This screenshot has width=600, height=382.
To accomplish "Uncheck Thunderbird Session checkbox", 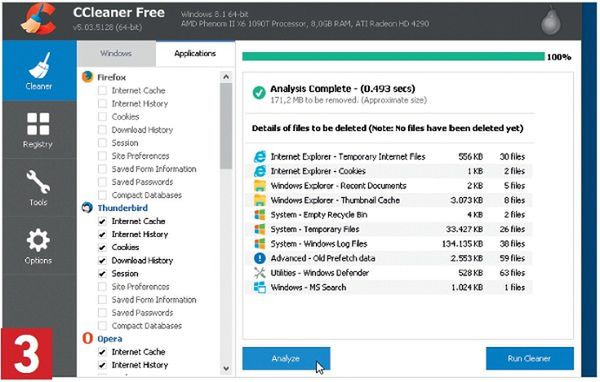I will point(102,274).
